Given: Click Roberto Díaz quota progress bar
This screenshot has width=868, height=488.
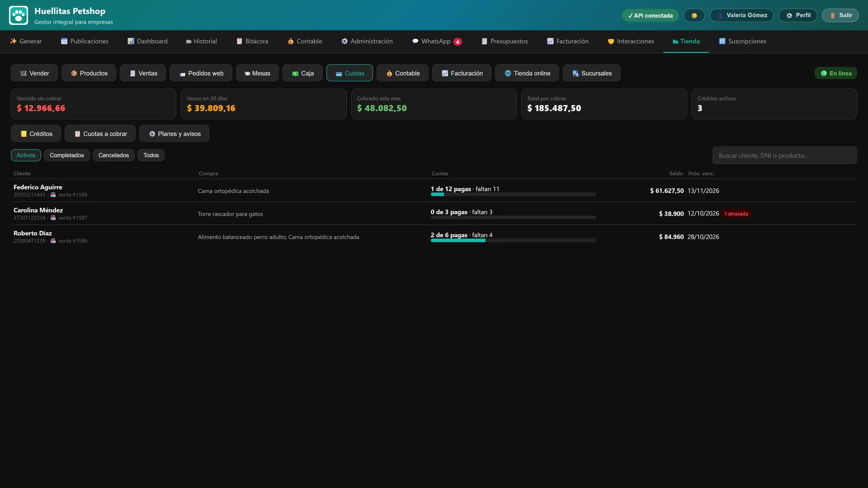Looking at the screenshot, I should 513,240.
